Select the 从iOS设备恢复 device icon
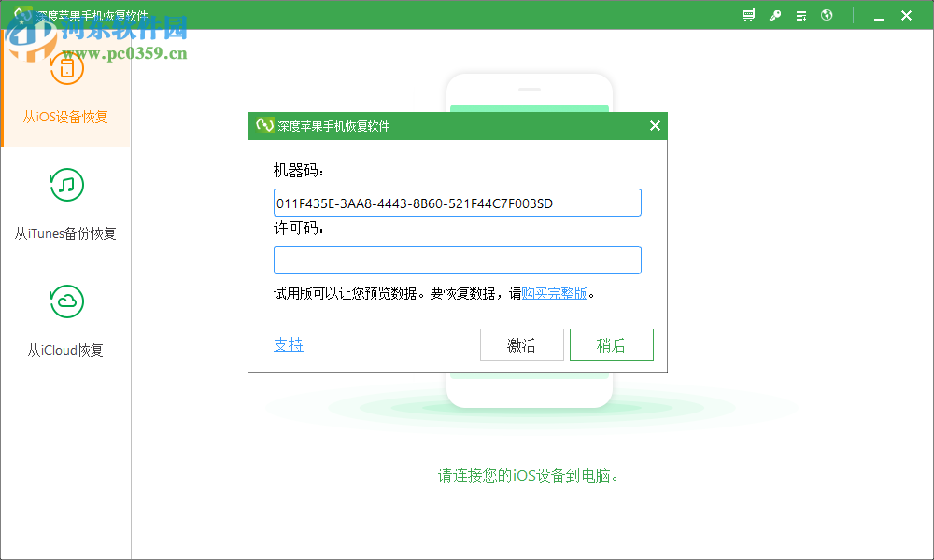The height and width of the screenshot is (560, 934). tap(66, 68)
